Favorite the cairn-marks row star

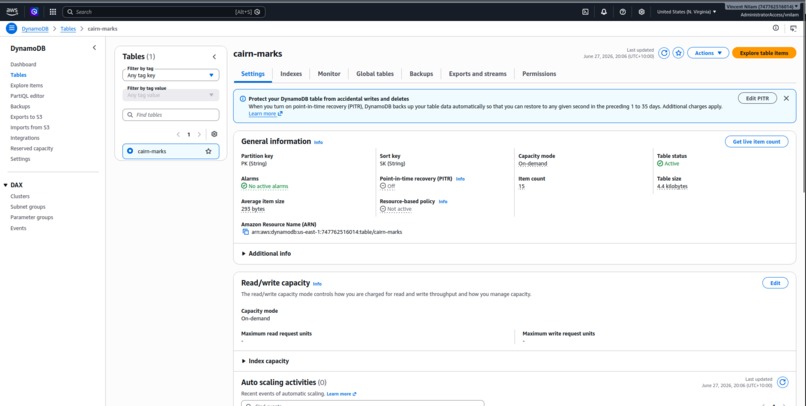click(x=208, y=151)
